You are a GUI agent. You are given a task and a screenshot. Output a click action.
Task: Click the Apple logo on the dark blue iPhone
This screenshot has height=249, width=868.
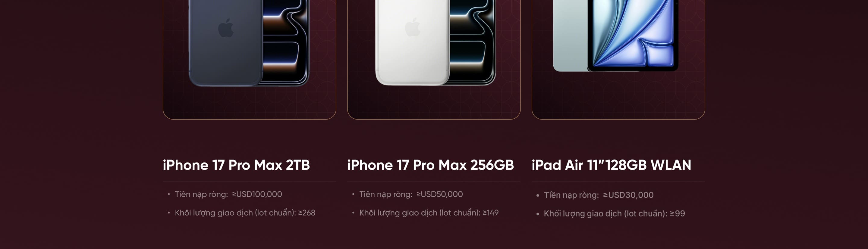[226, 28]
